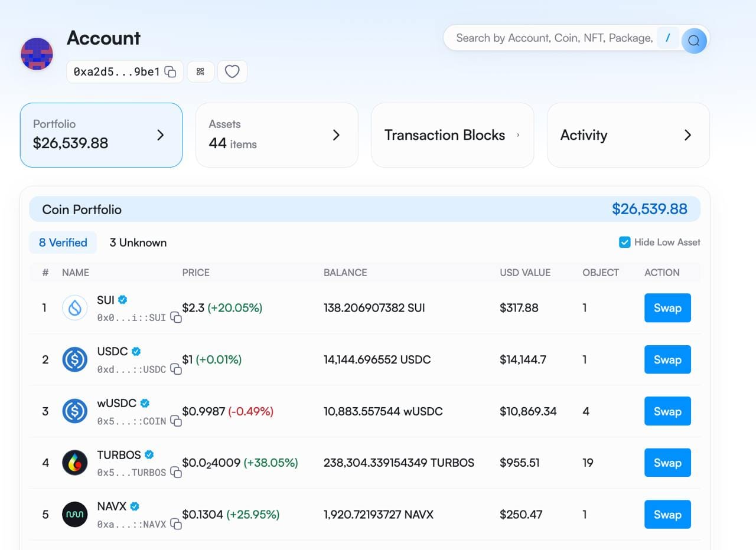This screenshot has height=550, width=756.
Task: Open the Assets 44 items card
Action: pyautogui.click(x=276, y=135)
